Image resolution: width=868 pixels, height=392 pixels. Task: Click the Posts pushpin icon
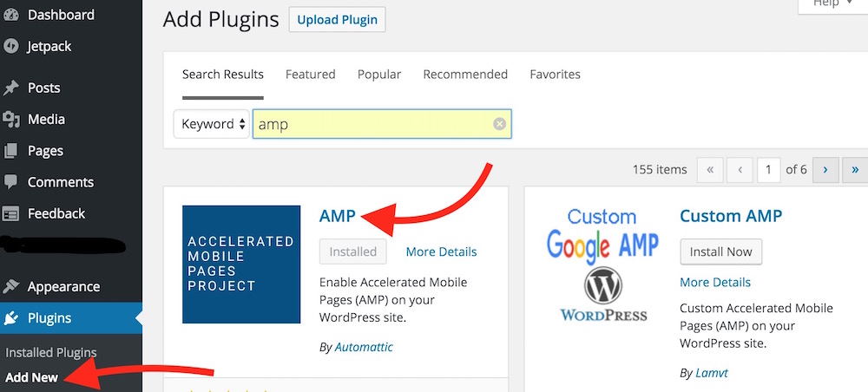click(x=11, y=88)
